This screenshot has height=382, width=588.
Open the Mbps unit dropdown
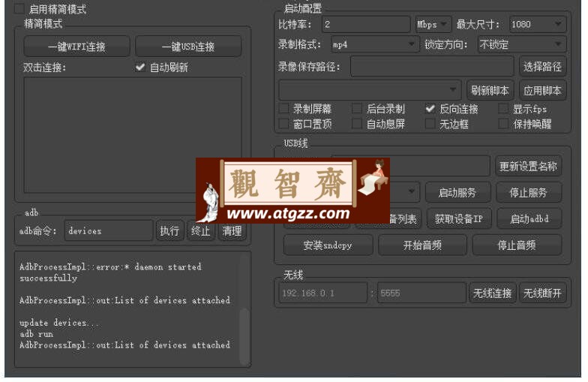click(433, 25)
